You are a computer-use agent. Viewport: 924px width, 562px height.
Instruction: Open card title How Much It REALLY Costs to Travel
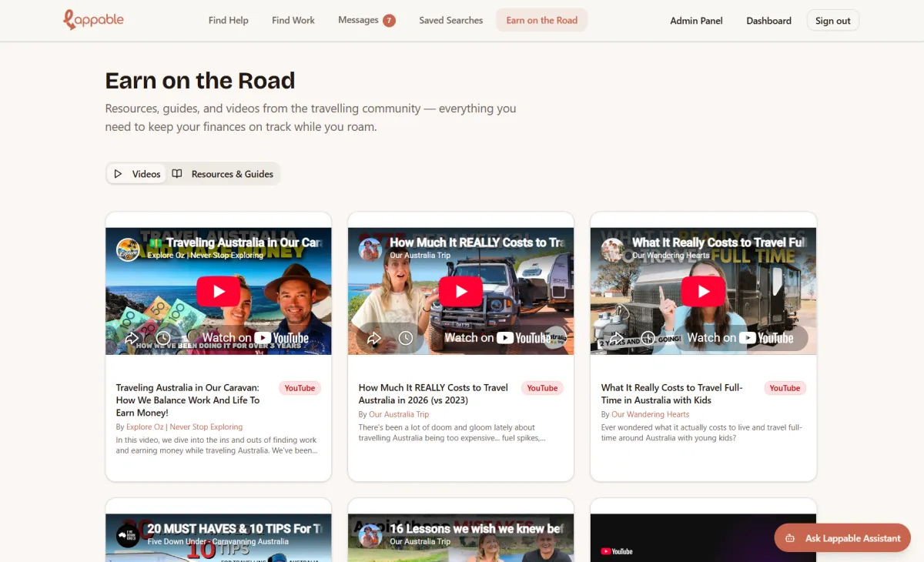(435, 394)
